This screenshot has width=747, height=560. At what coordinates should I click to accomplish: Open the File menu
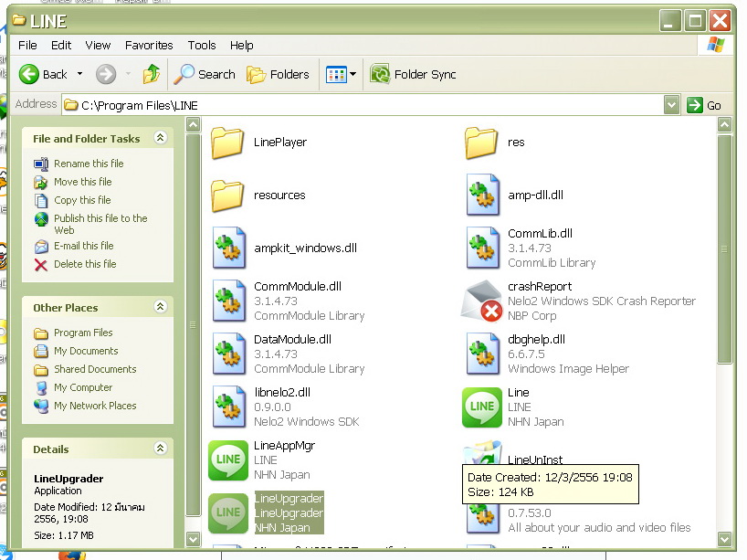point(27,46)
